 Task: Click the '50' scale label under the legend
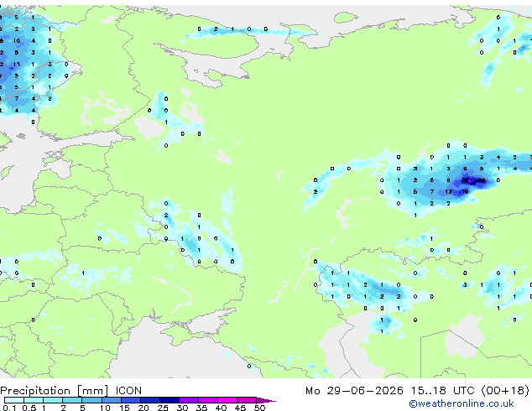[x=259, y=408]
